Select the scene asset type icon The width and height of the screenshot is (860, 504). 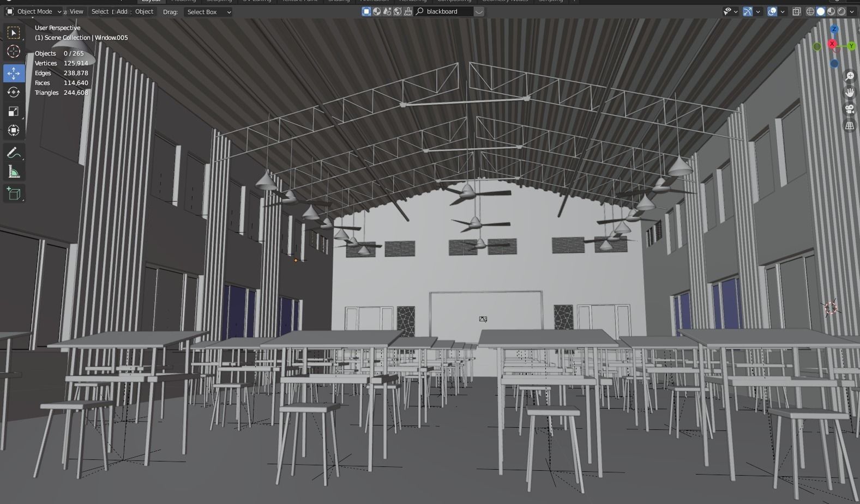(387, 11)
